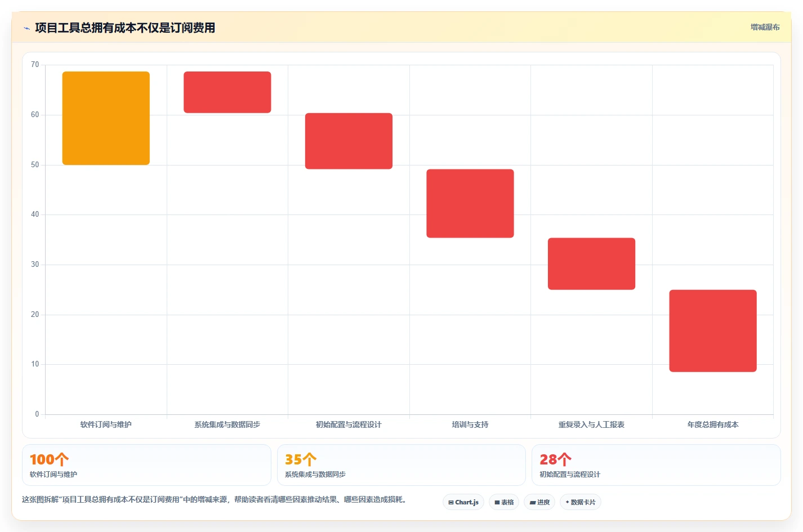Image resolution: width=803 pixels, height=532 pixels.
Task: Click the y-axis value 40
Action: [35, 214]
